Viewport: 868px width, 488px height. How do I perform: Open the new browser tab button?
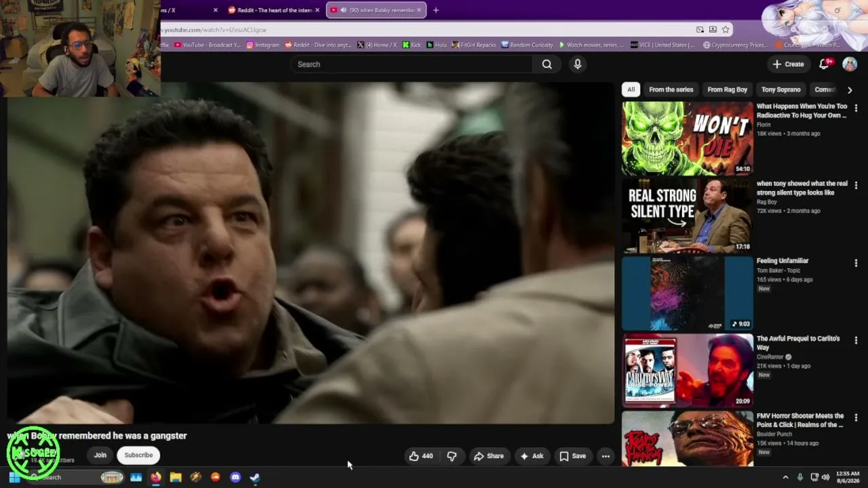(x=435, y=10)
